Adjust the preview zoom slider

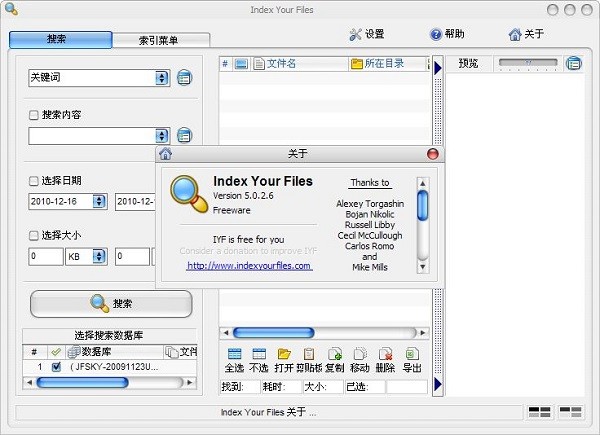(x=528, y=63)
